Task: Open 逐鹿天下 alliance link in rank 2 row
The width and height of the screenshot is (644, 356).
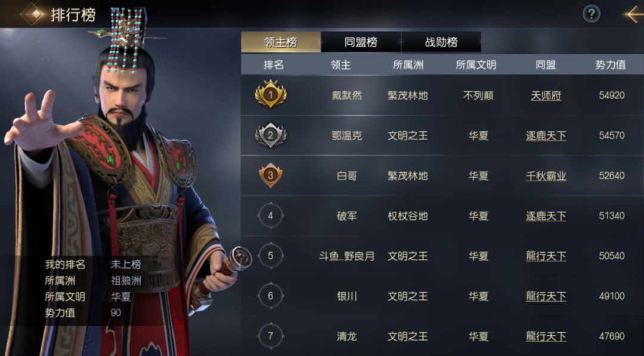Action: coord(546,135)
